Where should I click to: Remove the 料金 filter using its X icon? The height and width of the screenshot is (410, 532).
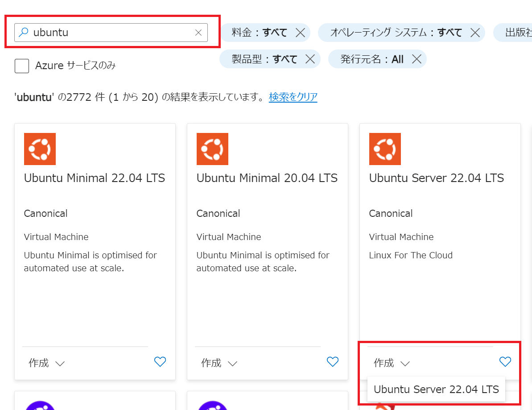(301, 32)
